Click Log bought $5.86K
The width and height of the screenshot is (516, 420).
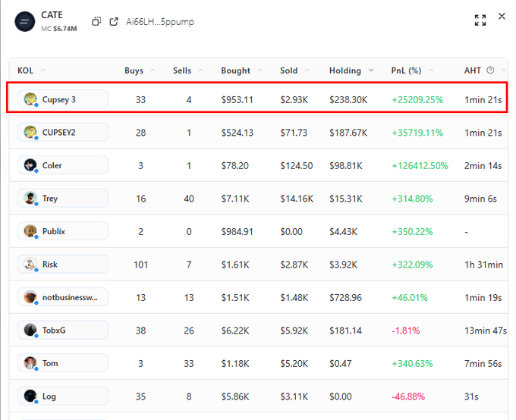pos(235,396)
